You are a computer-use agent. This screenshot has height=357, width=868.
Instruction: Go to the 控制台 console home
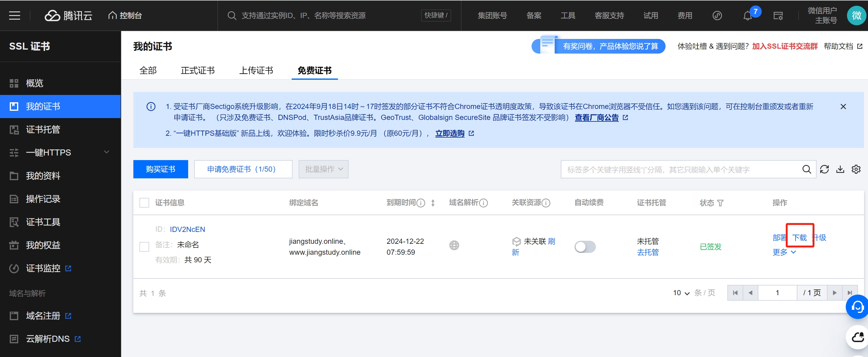[x=125, y=16]
